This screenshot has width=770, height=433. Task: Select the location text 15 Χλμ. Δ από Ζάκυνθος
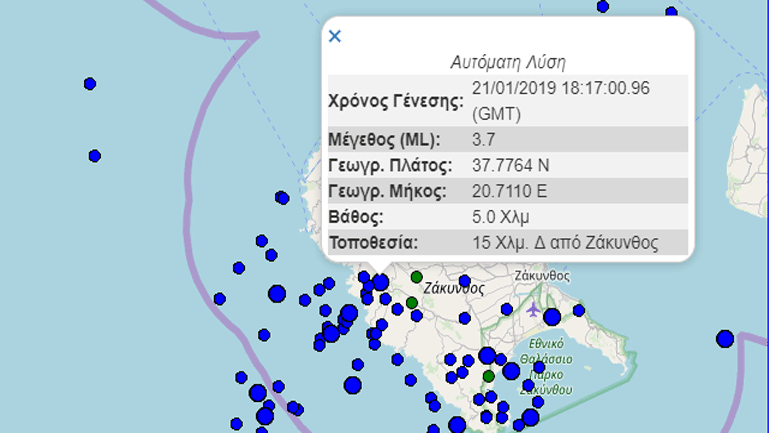[565, 243]
